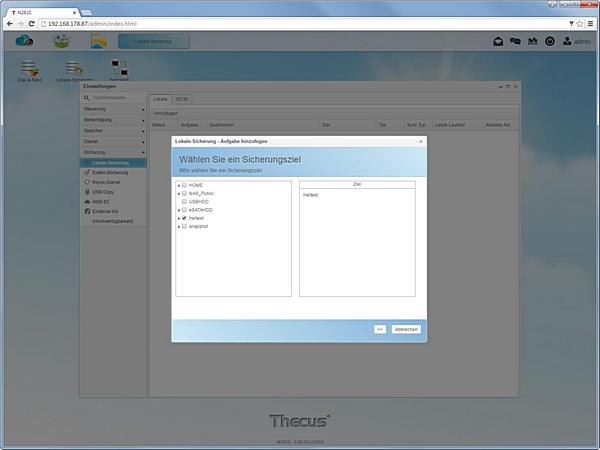Check the snapshot folder checkbox
Viewport: 600px width, 450px height.
pos(184,227)
